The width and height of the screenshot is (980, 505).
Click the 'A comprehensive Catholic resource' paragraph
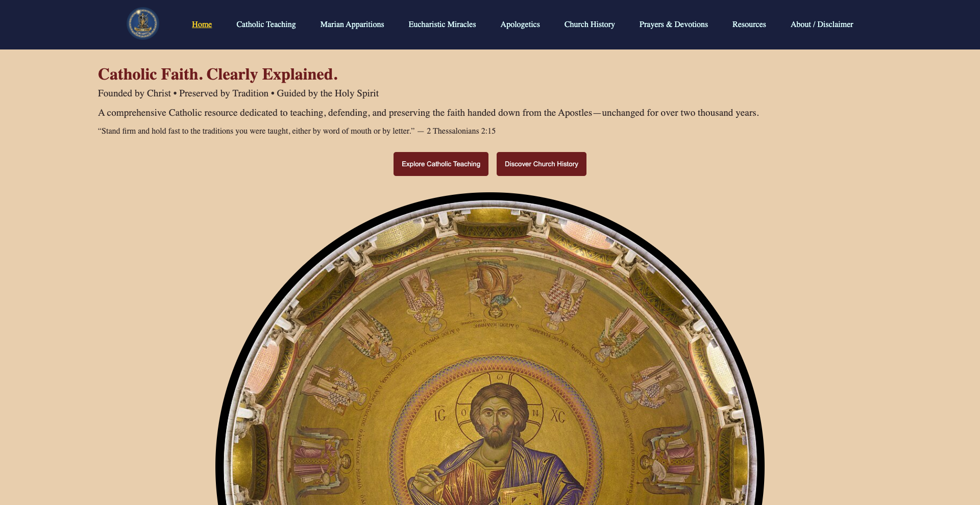click(x=428, y=113)
